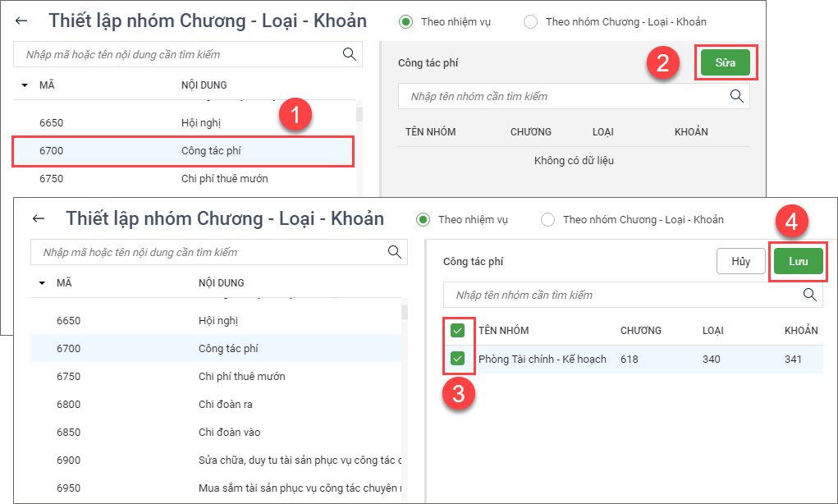838x504 pixels.
Task: Select the 6750 Chi phí thuê mướn row
Action: [x=215, y=376]
